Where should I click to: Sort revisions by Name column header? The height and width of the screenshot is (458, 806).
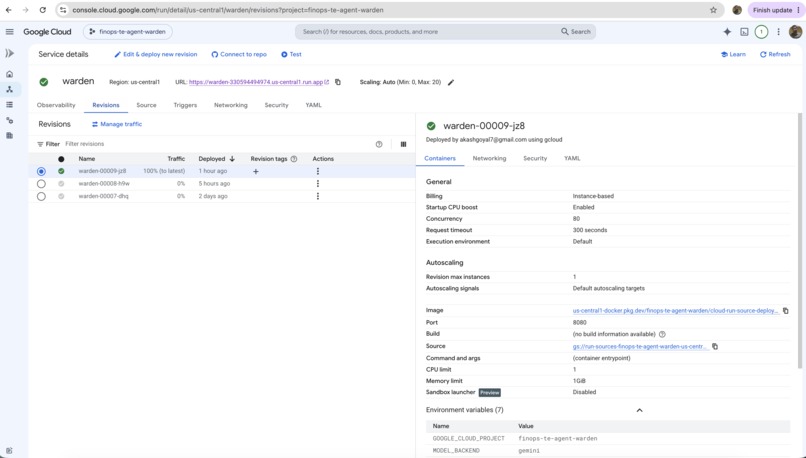(87, 159)
